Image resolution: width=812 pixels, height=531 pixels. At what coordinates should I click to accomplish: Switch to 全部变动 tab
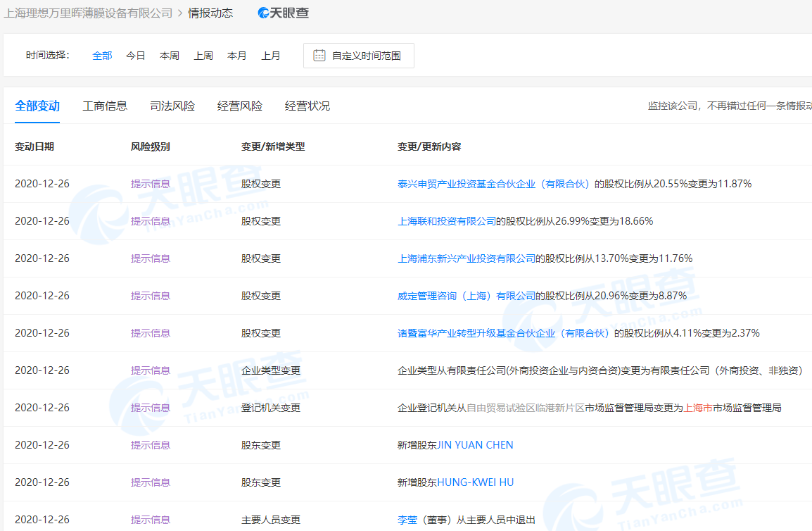coord(37,106)
